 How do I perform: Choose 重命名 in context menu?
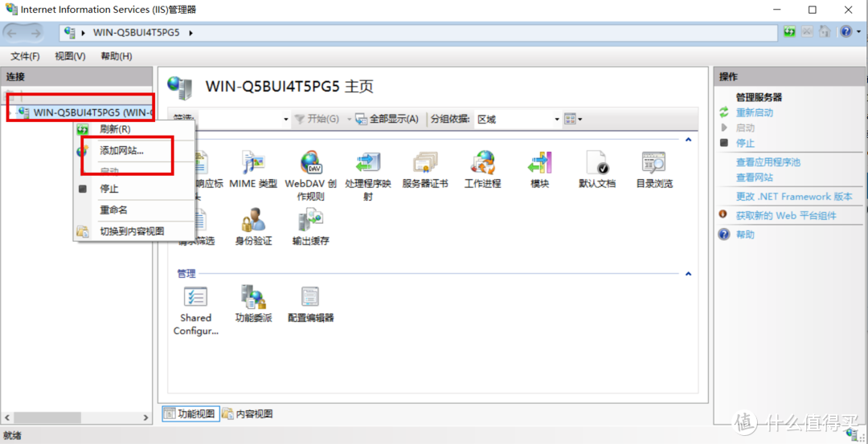pos(133,210)
